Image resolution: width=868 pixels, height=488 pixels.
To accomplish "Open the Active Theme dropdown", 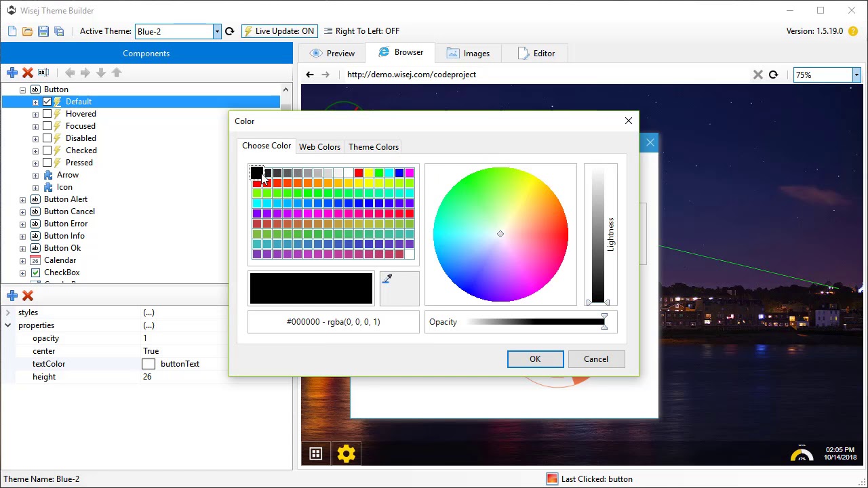I will tap(217, 31).
